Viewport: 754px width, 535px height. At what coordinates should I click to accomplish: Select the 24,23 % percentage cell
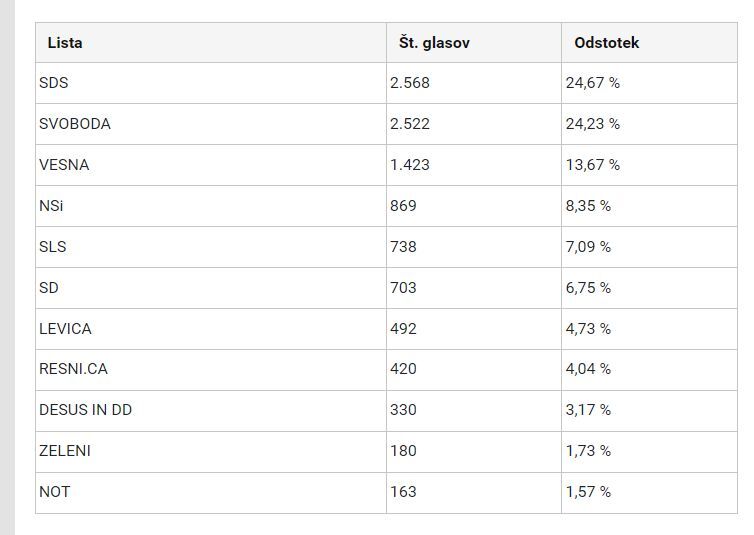(x=592, y=124)
